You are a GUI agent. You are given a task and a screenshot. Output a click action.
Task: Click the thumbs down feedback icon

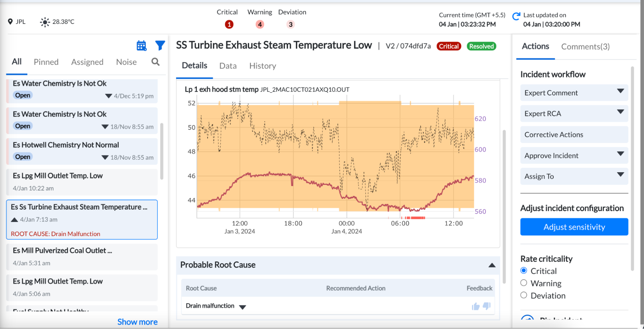pos(487,306)
